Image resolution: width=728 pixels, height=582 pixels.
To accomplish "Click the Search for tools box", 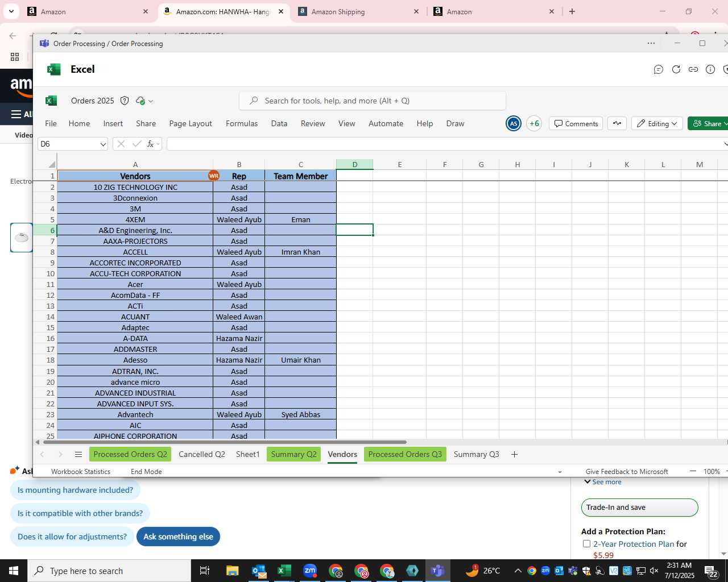I will click(373, 101).
